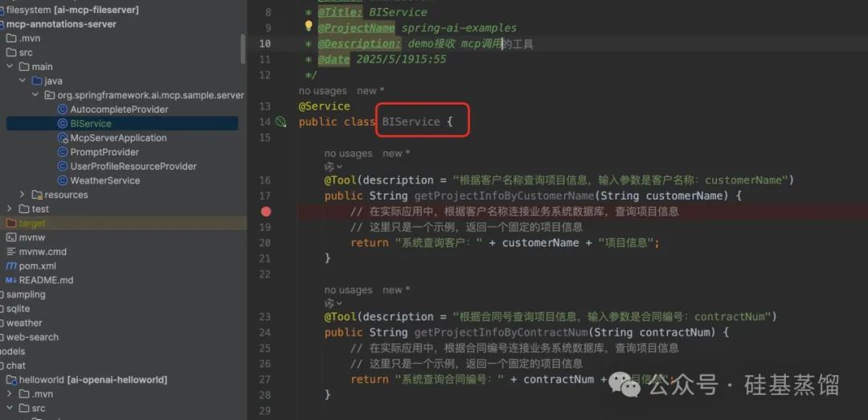This screenshot has height=420, width=868.
Task: Click line number 24 in the gutter
Action: point(265,332)
